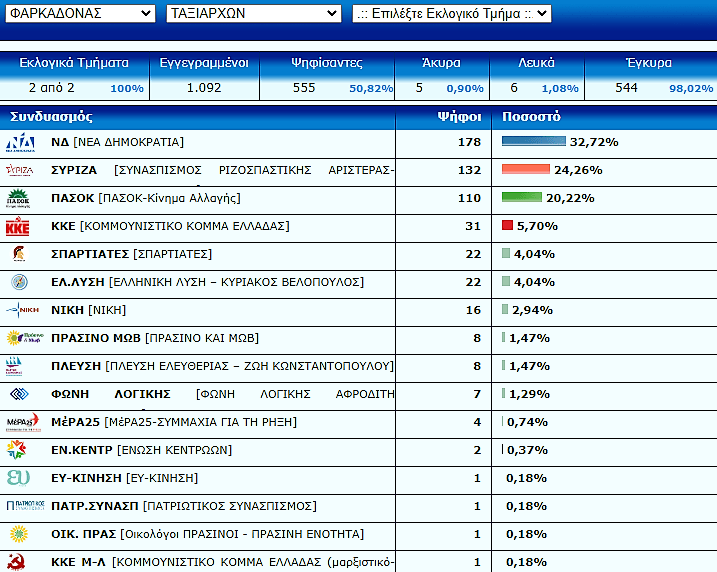Click the ΜέΡΑ25 party logo

tap(22, 422)
